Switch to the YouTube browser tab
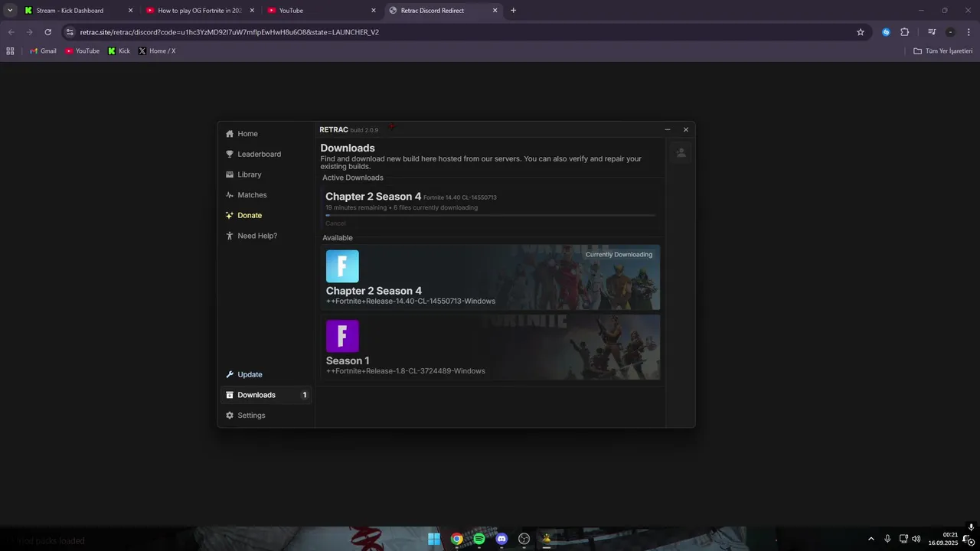This screenshot has width=980, height=551. pos(322,11)
